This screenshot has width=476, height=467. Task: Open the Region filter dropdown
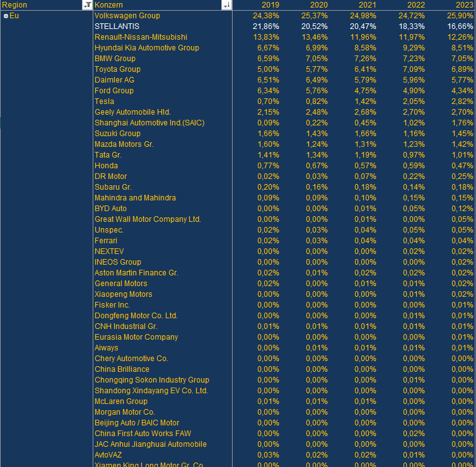pyautogui.click(x=87, y=5)
